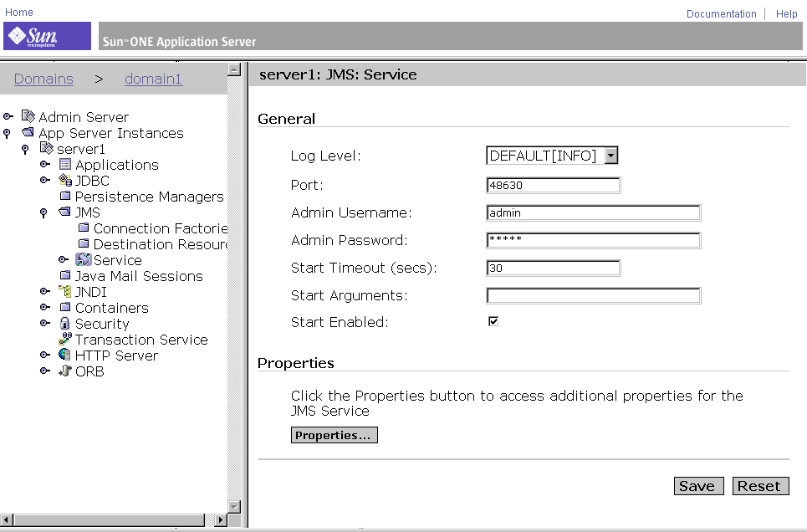Expand the ORB node

[45, 371]
